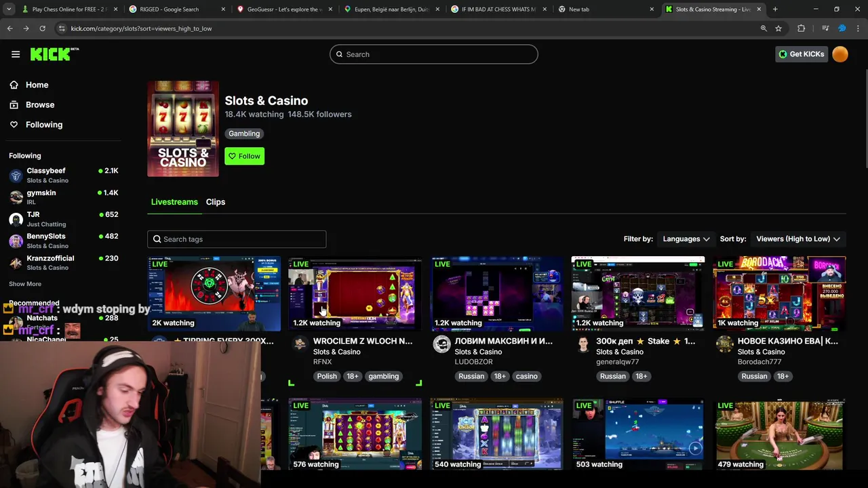The image size is (868, 488).
Task: Bookmark this page with star icon
Action: coord(778,28)
